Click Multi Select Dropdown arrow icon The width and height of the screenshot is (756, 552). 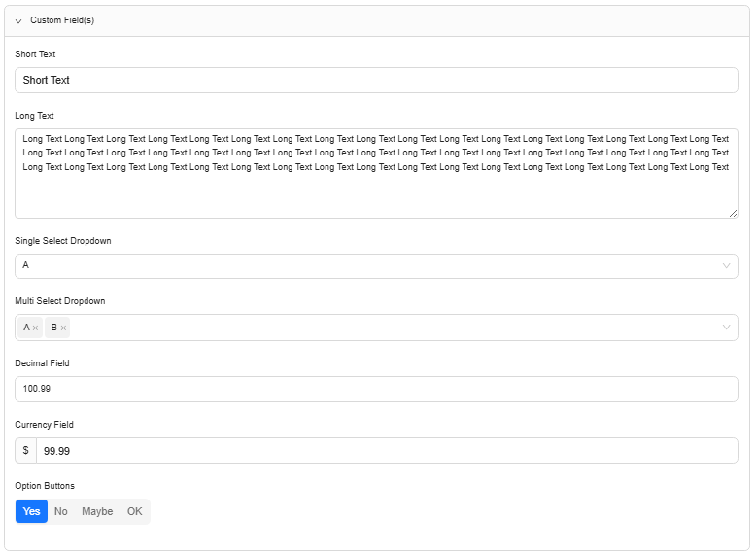[726, 328]
